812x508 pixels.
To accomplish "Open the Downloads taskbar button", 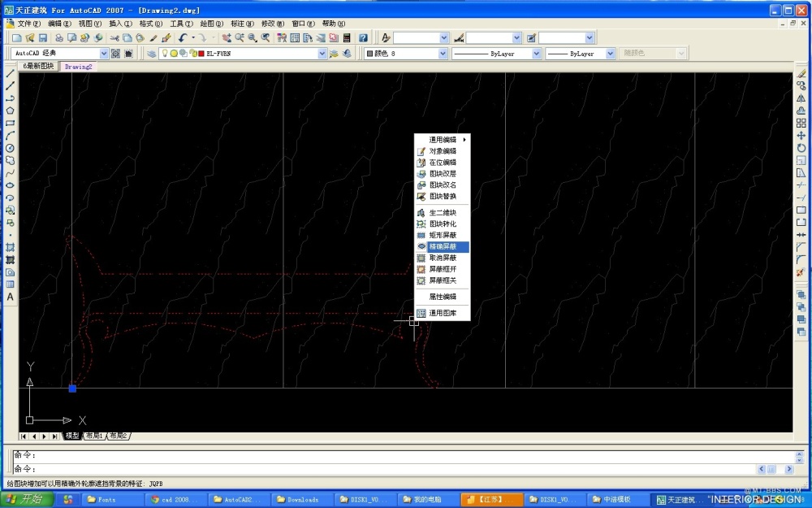I will (x=303, y=500).
